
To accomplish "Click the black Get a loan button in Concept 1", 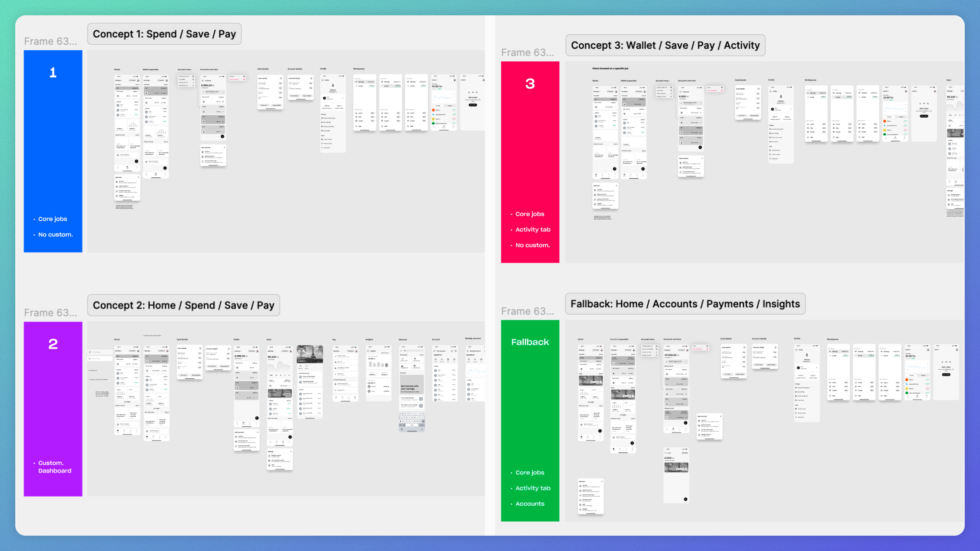I will (472, 105).
